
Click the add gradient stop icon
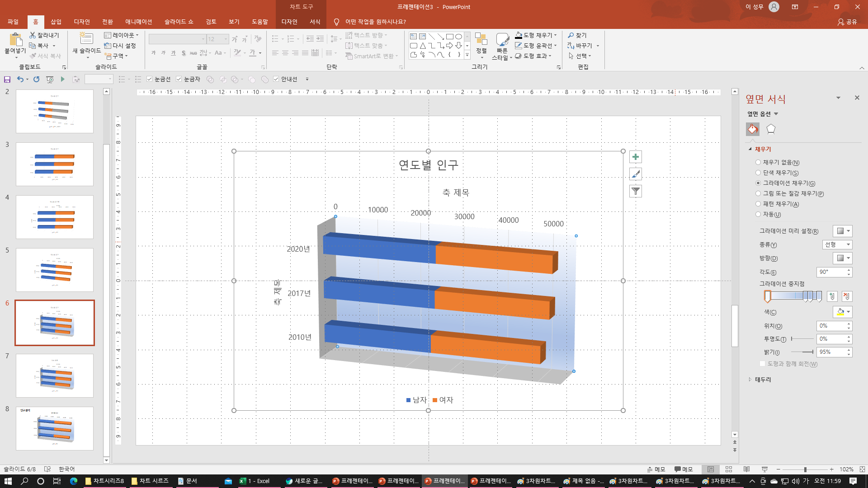[832, 296]
